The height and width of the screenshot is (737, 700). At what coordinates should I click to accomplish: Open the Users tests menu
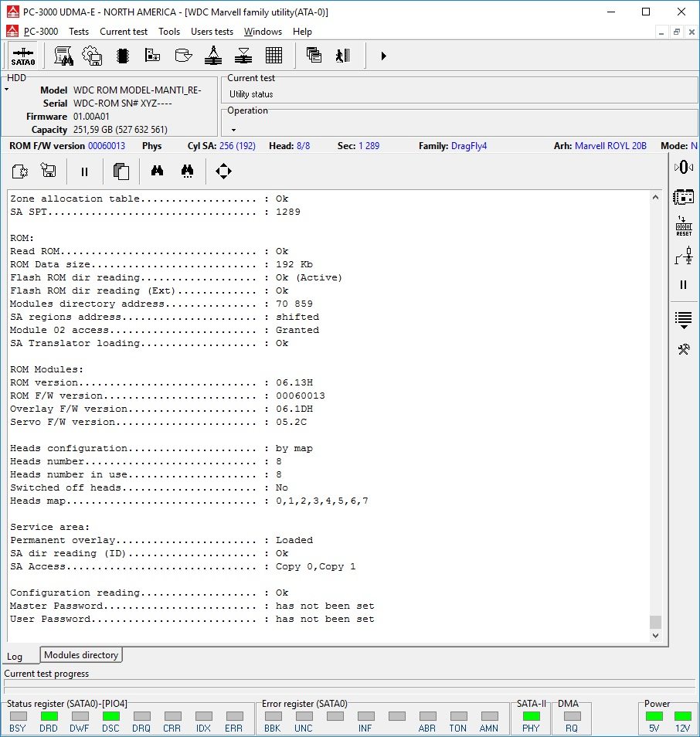[x=212, y=32]
